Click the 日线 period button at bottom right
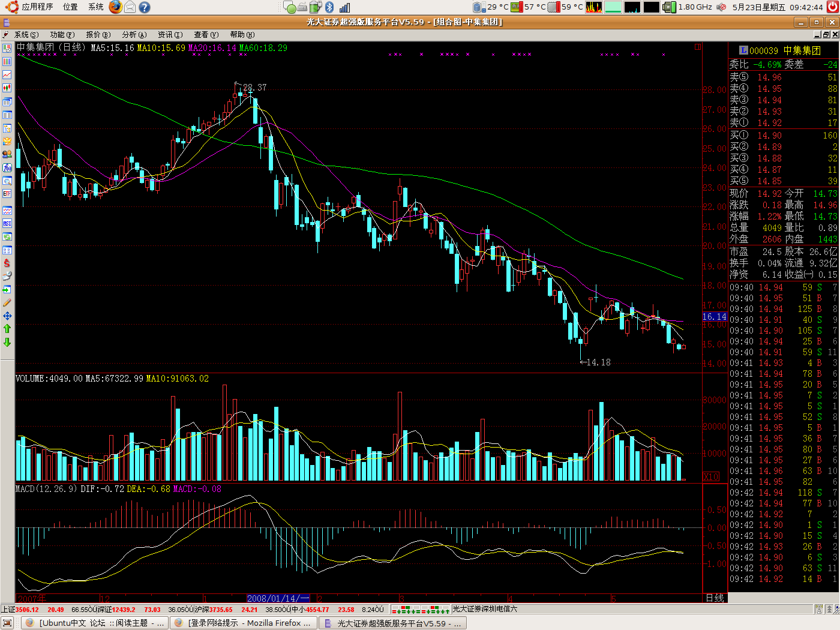The width and height of the screenshot is (840, 630). (x=715, y=598)
